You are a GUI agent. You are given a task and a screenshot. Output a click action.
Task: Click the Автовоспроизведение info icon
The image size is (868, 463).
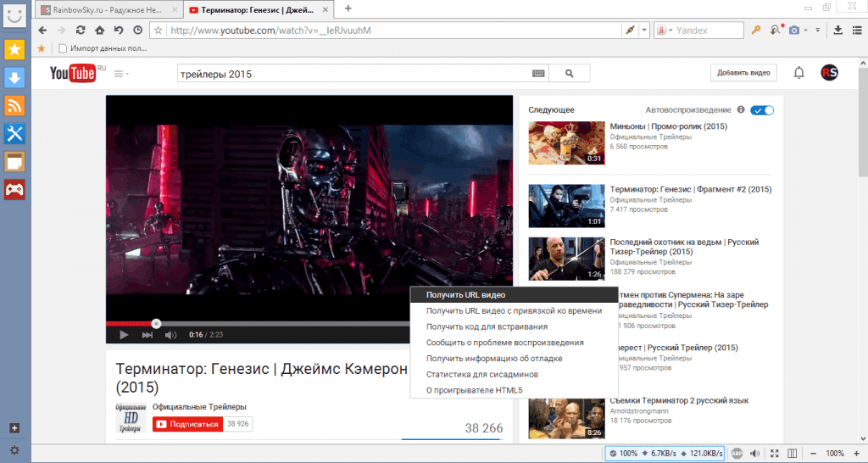[741, 109]
